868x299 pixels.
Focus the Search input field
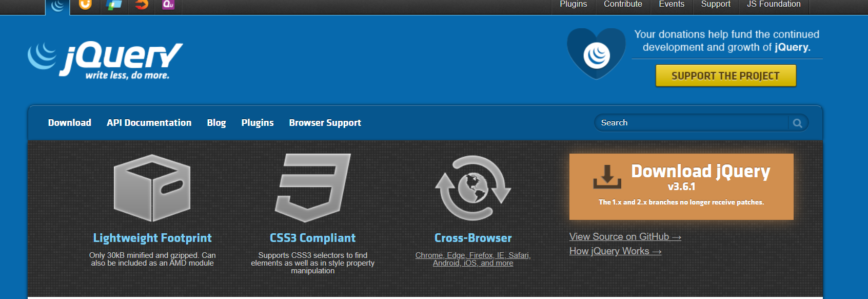(x=692, y=123)
